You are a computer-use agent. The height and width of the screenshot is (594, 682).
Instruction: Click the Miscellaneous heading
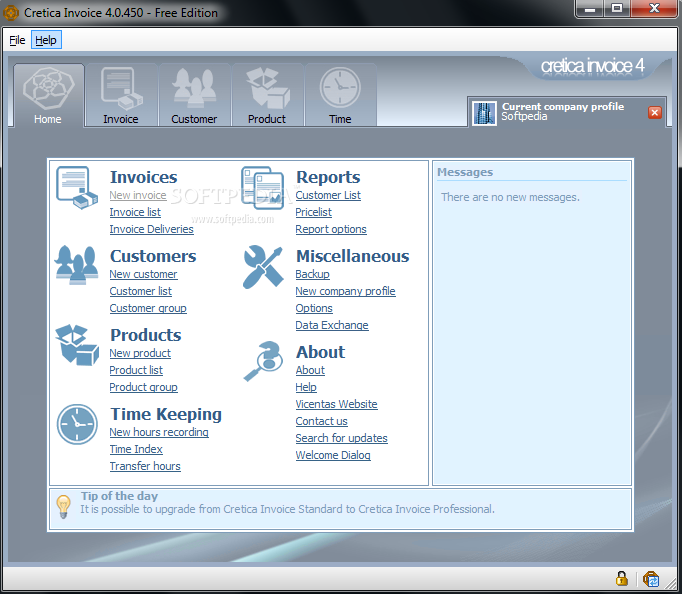click(353, 256)
